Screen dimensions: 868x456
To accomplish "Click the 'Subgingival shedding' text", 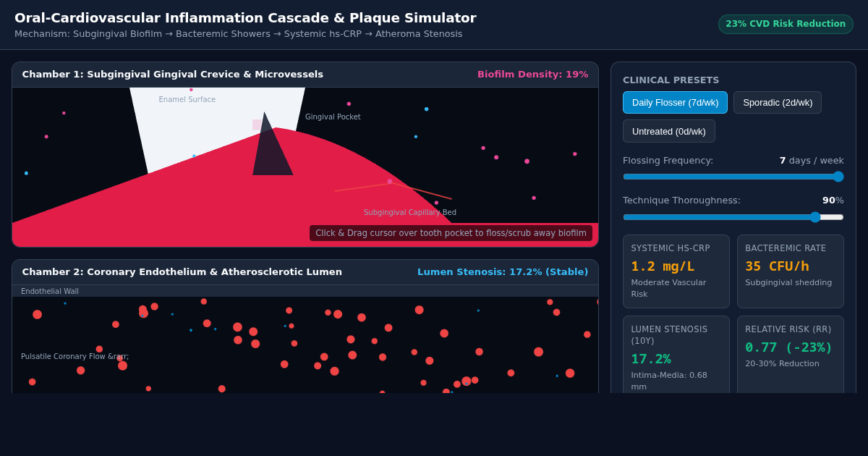I will point(788,283).
